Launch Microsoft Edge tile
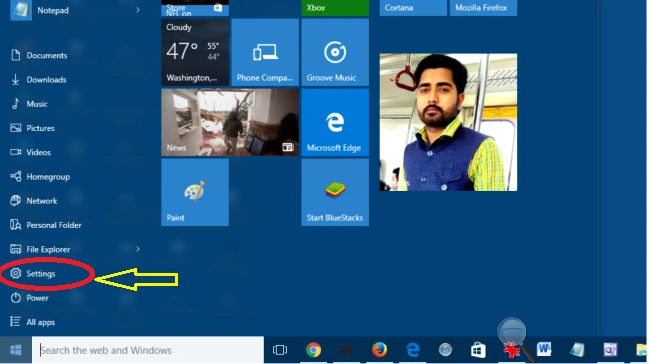This screenshot has width=650, height=364. coord(335,122)
